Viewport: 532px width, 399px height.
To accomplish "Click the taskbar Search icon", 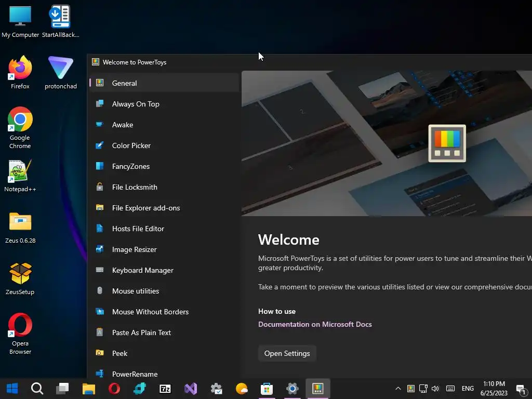I will tap(37, 389).
